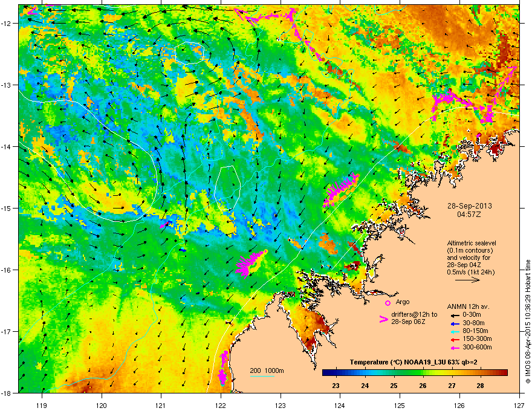Click the longitude axis label 125
This screenshot has width=532, height=411.
pyautogui.click(x=400, y=406)
